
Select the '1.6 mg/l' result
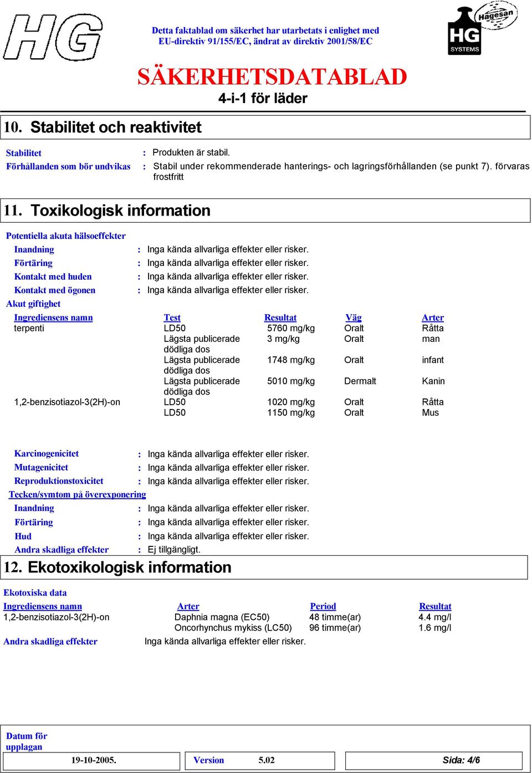434,627
